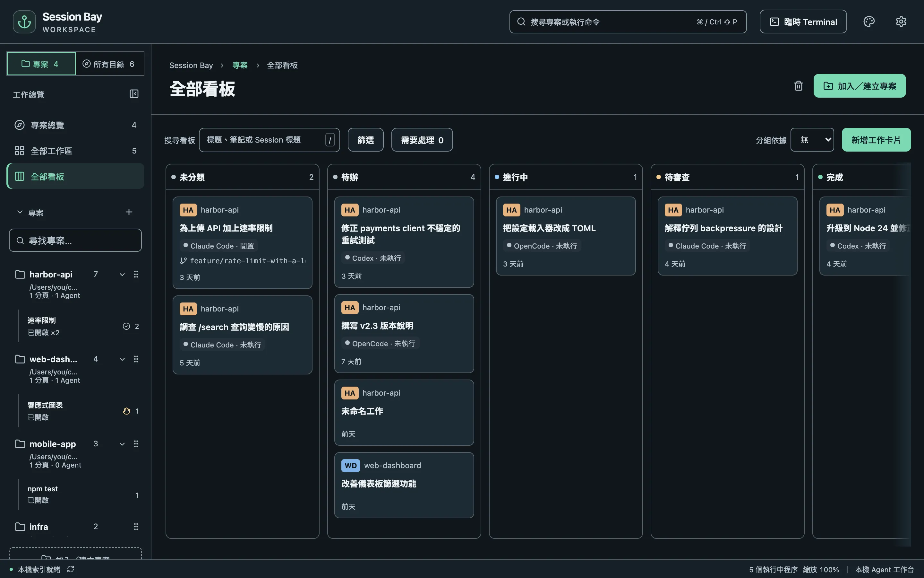Collapse harbor-api project chevron
This screenshot has width=924, height=578.
click(122, 275)
